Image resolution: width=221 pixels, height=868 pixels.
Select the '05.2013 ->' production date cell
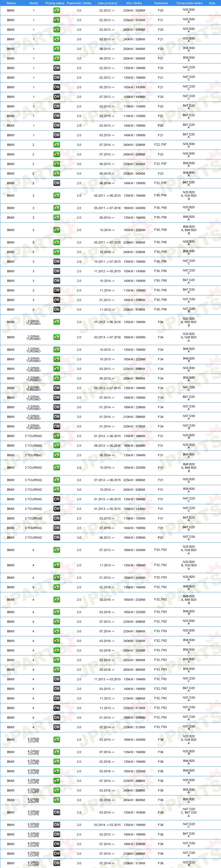tap(107, 87)
